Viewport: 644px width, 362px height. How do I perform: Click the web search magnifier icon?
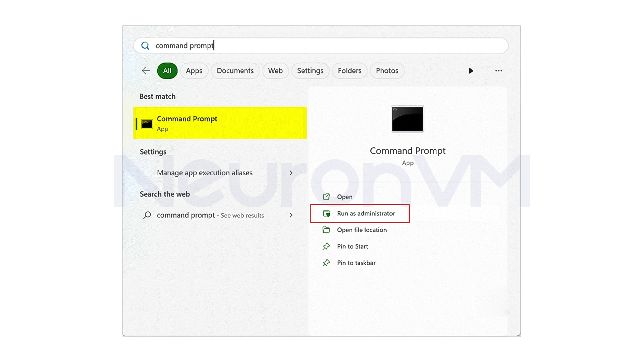[147, 215]
